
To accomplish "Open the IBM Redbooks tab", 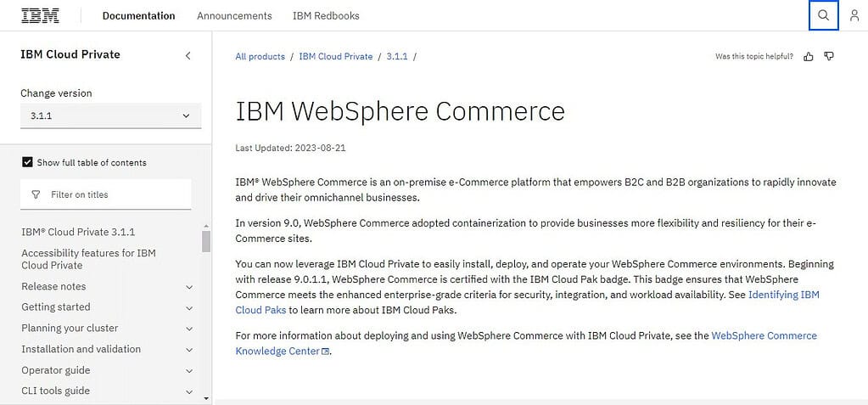I will point(326,15).
